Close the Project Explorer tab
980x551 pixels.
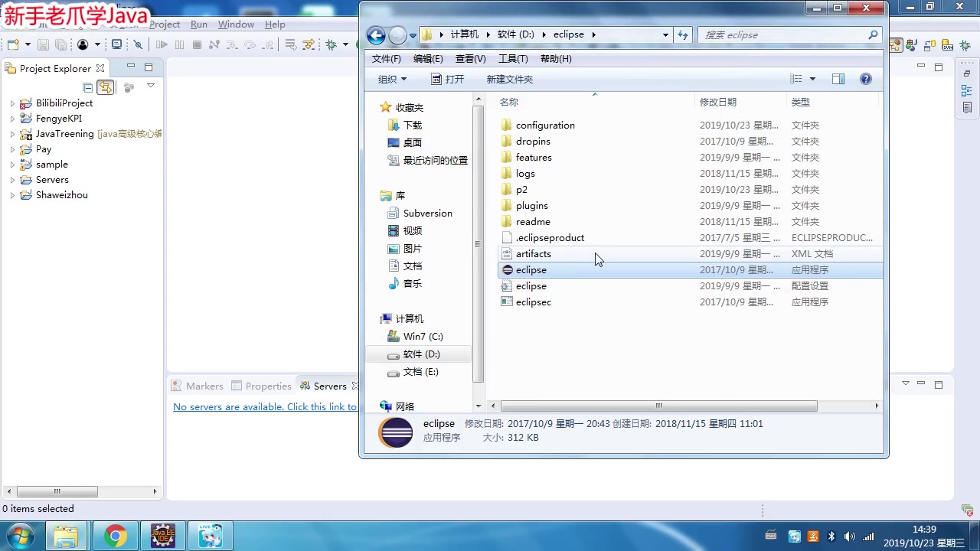tap(100, 68)
